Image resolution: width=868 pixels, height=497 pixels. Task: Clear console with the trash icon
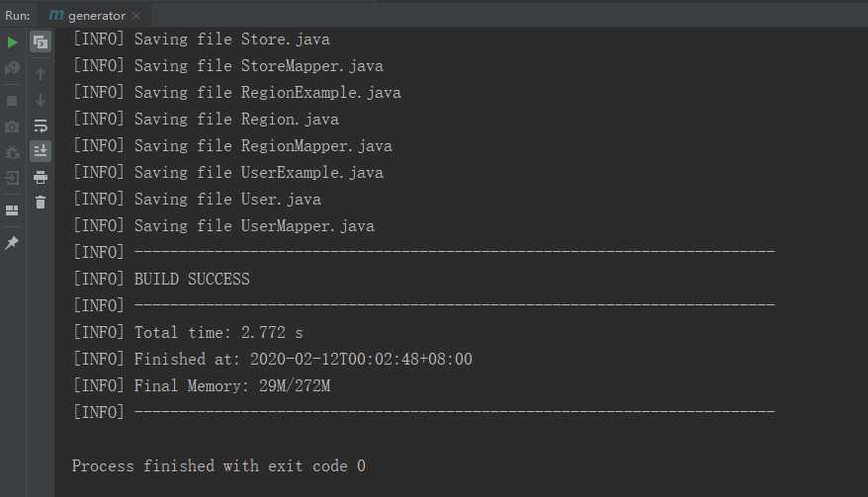point(41,203)
